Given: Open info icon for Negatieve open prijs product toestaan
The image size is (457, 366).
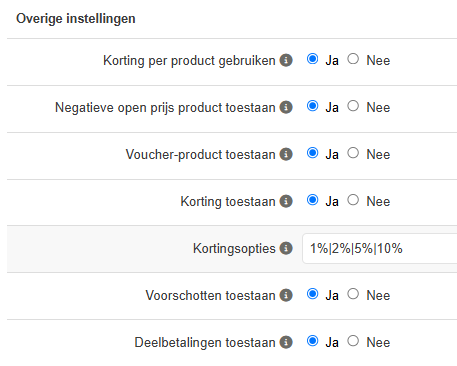Looking at the screenshot, I should pyautogui.click(x=286, y=107).
